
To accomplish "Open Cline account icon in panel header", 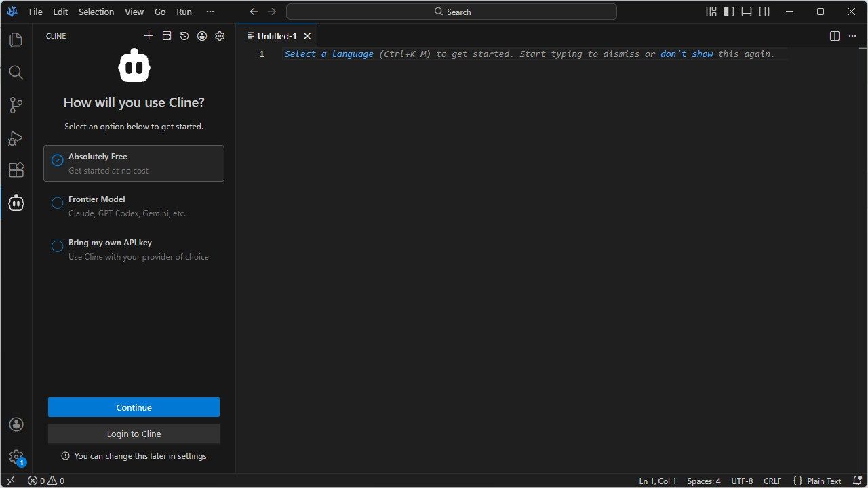I will pyautogui.click(x=202, y=36).
